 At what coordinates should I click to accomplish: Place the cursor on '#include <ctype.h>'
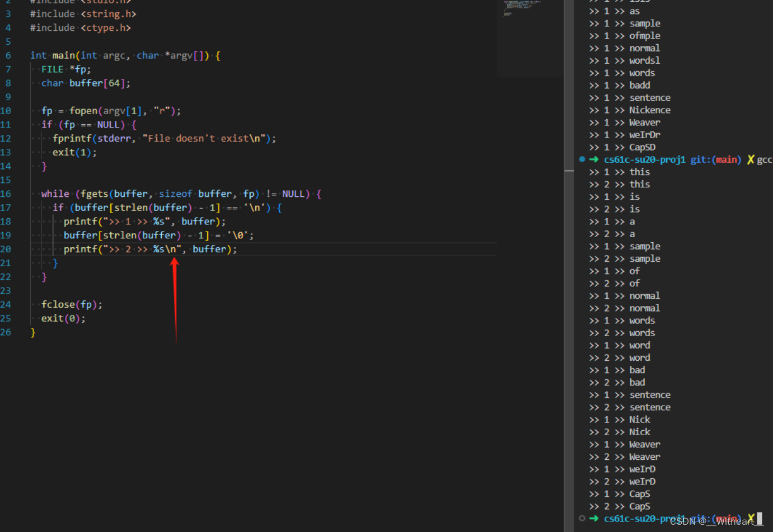81,28
